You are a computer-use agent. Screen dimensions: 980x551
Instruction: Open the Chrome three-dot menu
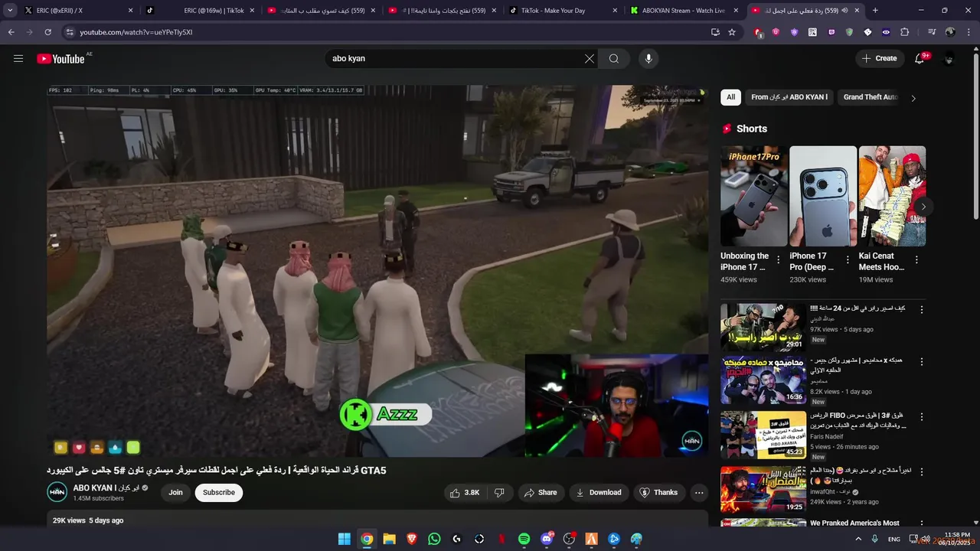[x=969, y=32]
